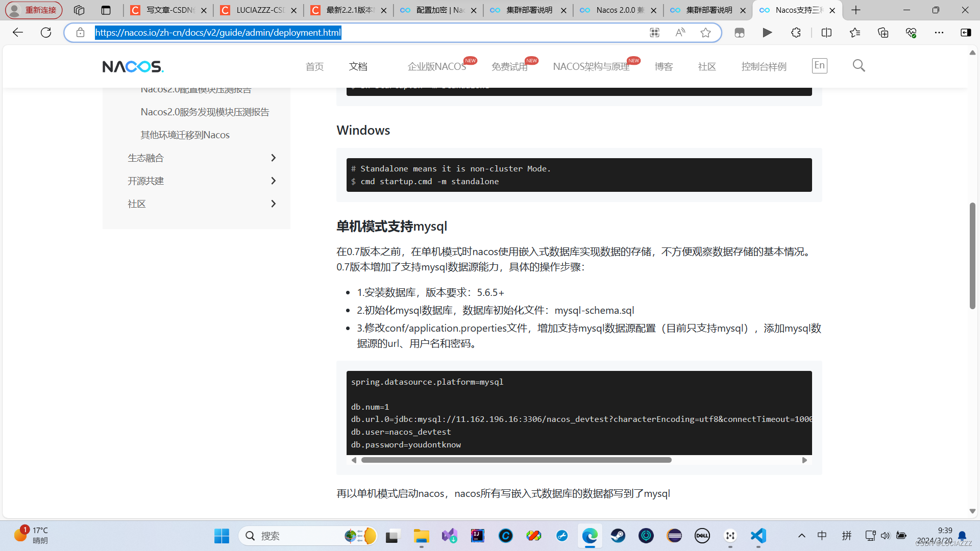Screen dimensions: 980x551
Task: Open the Favorites list icon
Action: click(855, 33)
